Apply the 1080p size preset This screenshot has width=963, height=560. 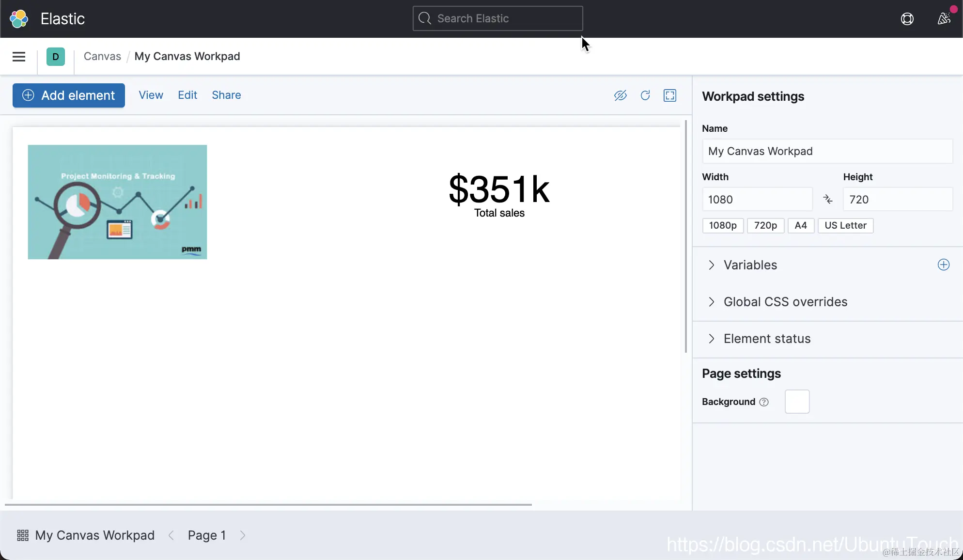[x=722, y=225]
